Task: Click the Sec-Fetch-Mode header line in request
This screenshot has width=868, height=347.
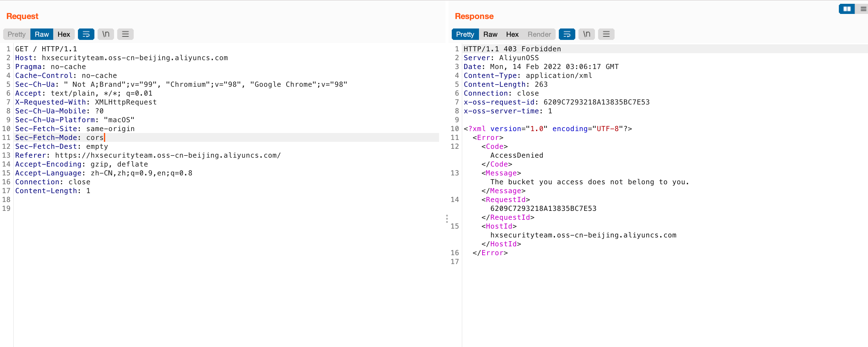Action: 59,137
